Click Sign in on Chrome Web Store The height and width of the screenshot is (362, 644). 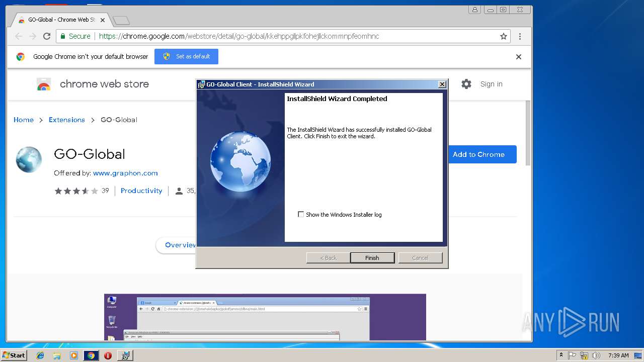[491, 84]
